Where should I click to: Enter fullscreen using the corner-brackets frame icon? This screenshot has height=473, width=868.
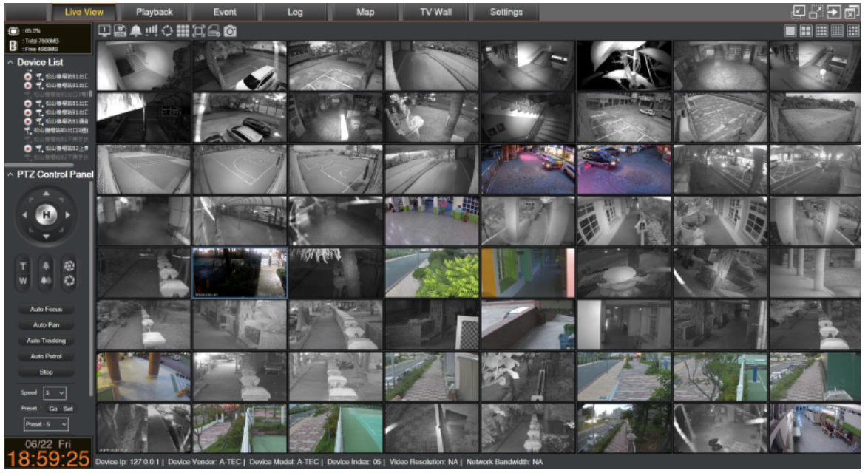pyautogui.click(x=198, y=31)
